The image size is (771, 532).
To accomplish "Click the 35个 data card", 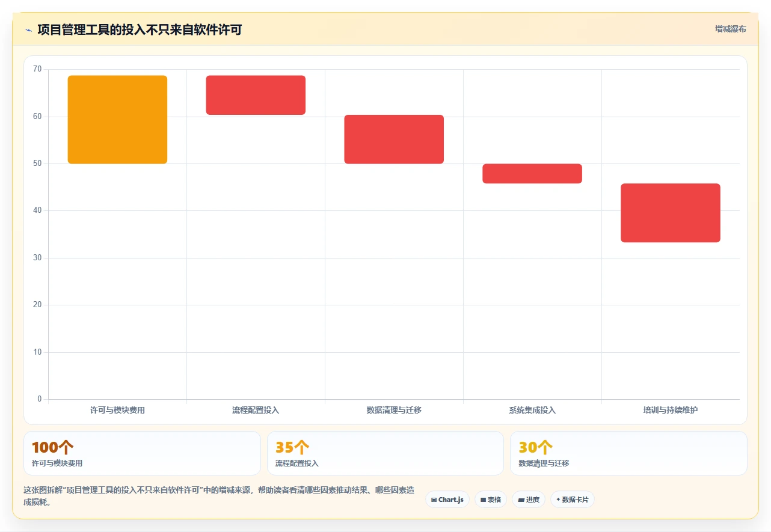I will pos(385,453).
